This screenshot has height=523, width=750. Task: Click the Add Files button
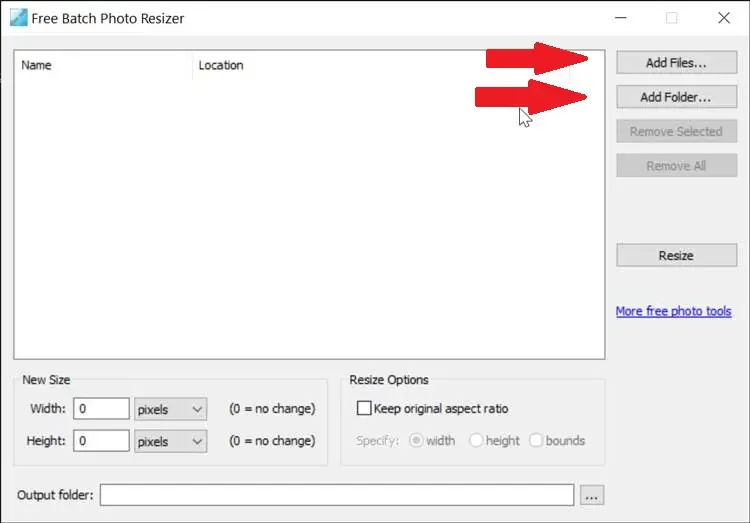click(676, 63)
